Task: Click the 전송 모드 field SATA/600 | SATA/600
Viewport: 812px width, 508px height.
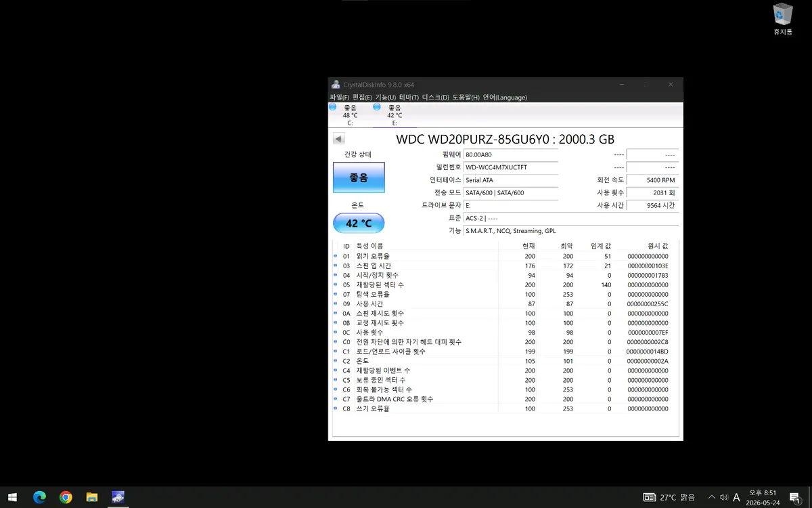Action: (511, 193)
